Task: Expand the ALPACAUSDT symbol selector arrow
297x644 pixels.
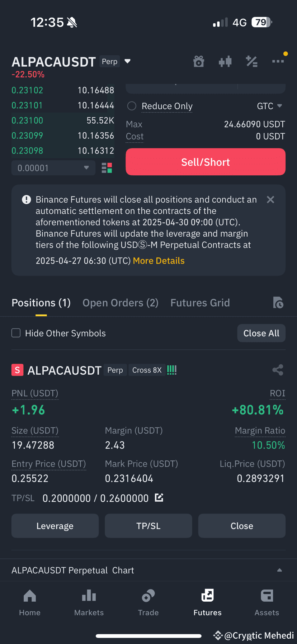Action: 127,61
